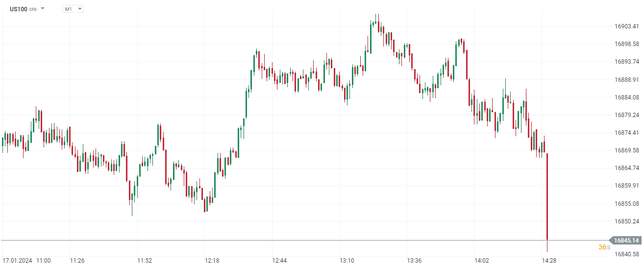Select the 11:52 time axis label
This screenshot has height=269, width=644.
pos(145,260)
